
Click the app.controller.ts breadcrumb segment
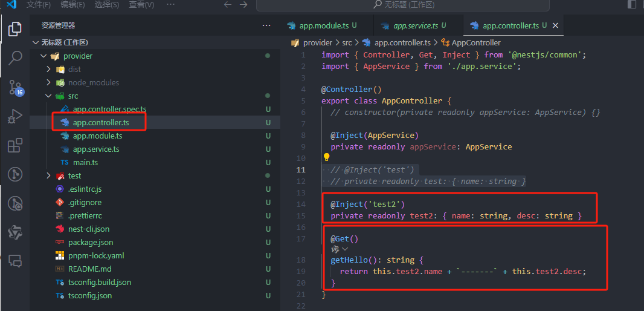[x=402, y=42]
